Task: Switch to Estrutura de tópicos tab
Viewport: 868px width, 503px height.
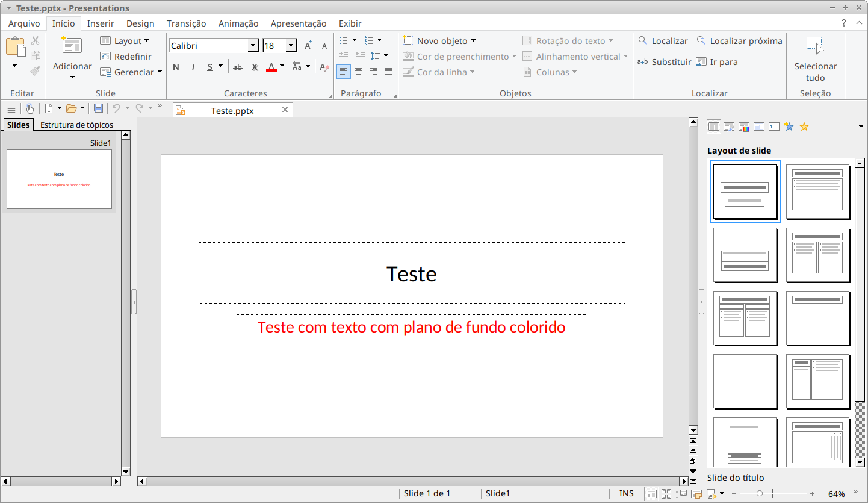Action: [76, 125]
